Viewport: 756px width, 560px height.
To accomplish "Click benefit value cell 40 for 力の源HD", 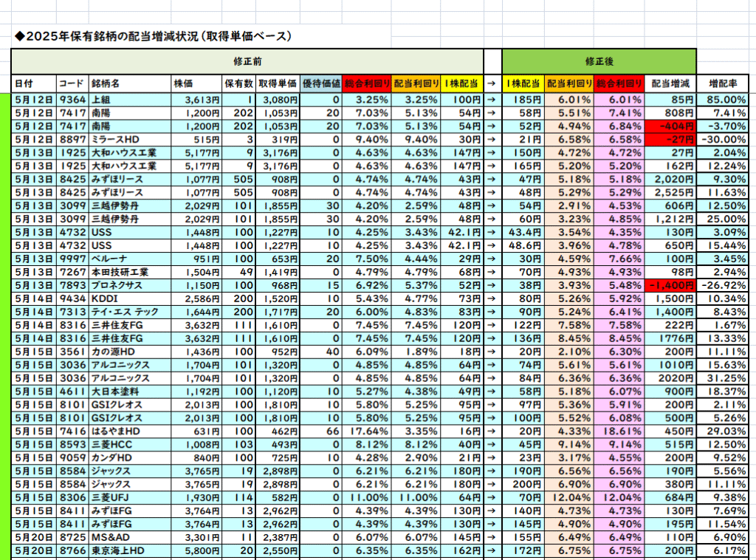I will [x=321, y=352].
